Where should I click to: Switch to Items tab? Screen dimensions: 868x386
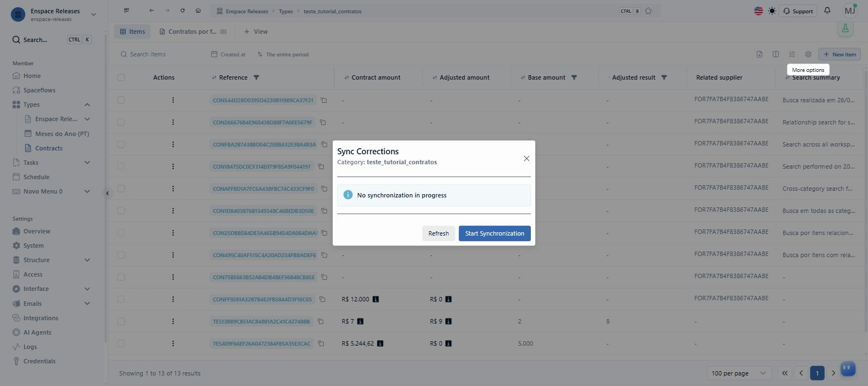132,32
